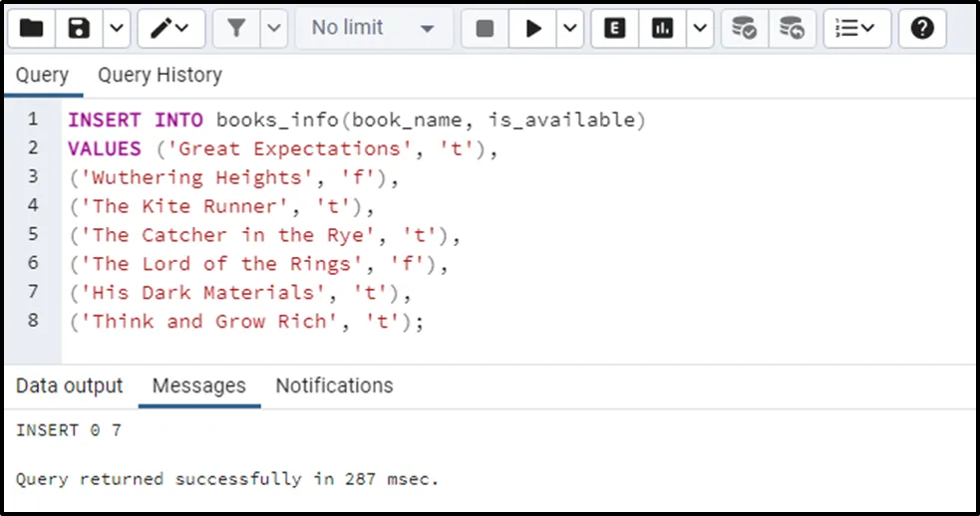980x516 pixels.
Task: Click the Filter funnel icon
Action: pos(236,28)
